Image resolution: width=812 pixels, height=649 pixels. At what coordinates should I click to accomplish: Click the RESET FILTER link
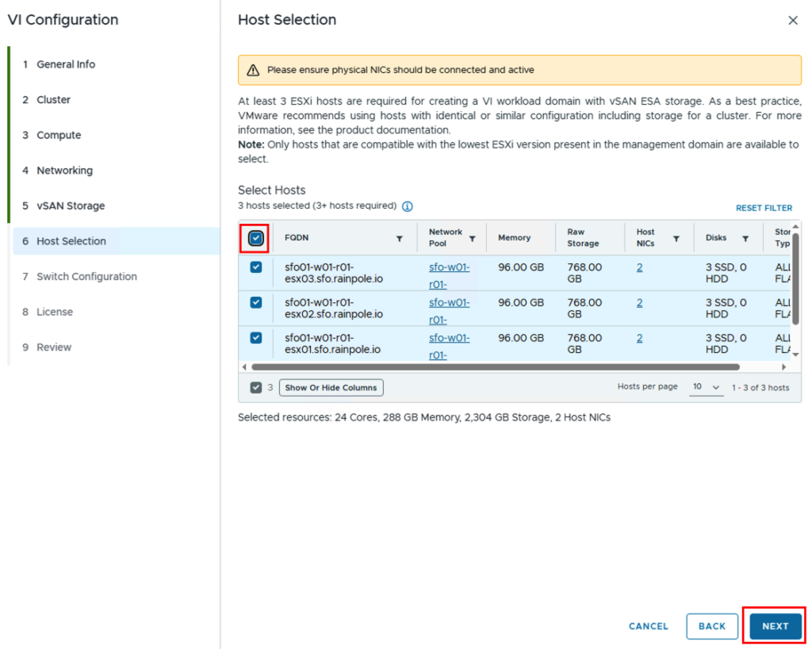(x=764, y=208)
